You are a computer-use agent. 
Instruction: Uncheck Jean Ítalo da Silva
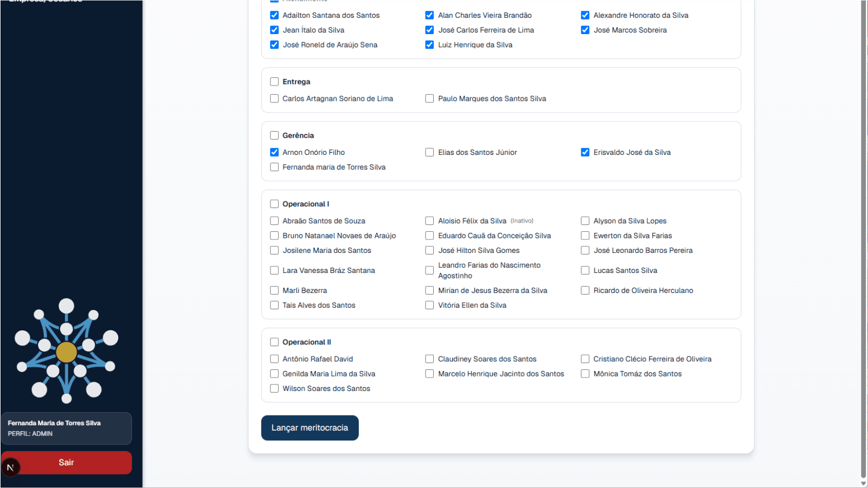point(274,30)
